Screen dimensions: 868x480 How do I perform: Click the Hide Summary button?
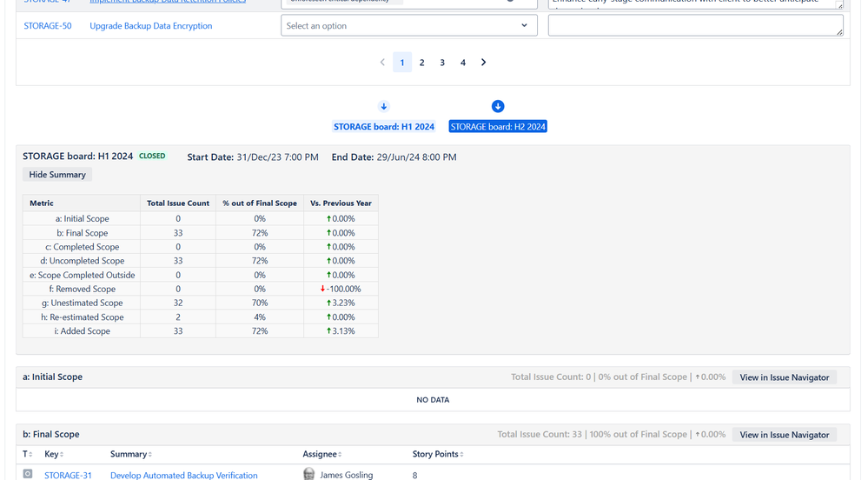tap(57, 175)
